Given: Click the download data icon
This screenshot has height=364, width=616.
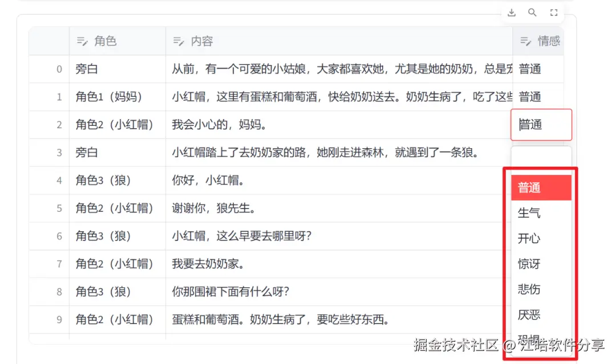Looking at the screenshot, I should pos(512,12).
